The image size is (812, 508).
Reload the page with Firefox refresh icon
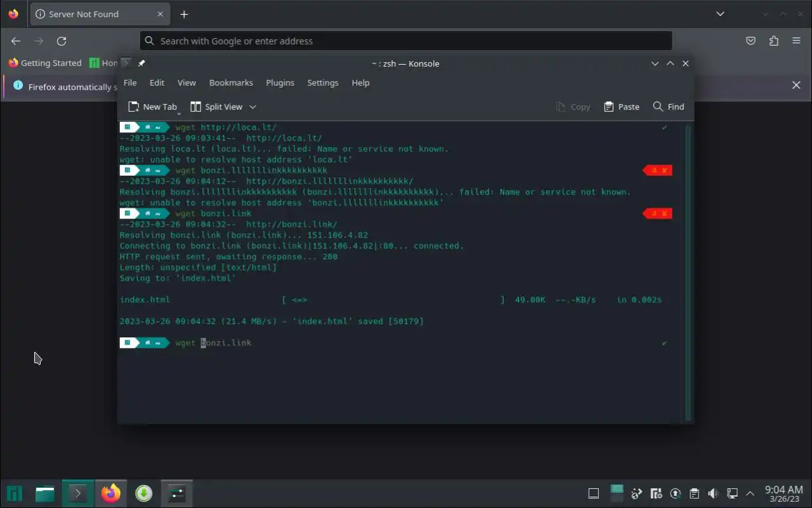point(62,41)
